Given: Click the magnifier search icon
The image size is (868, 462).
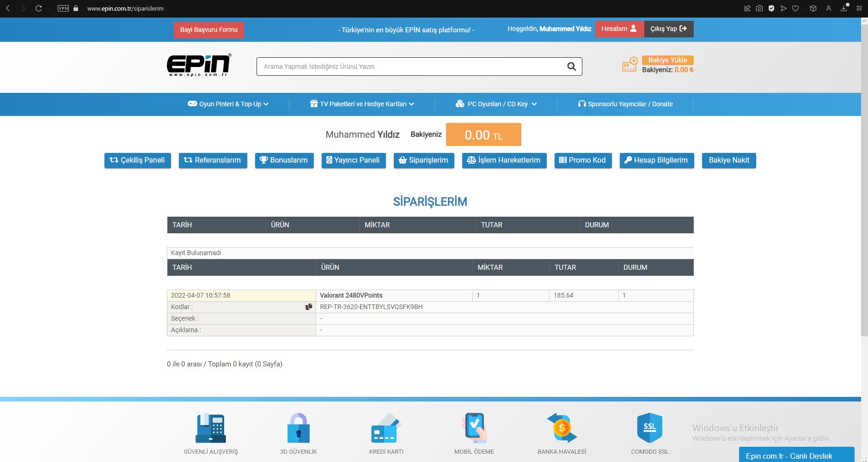Looking at the screenshot, I should click(571, 67).
